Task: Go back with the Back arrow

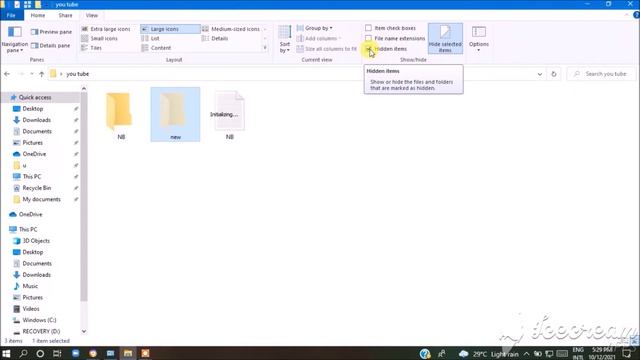Action: 7,74
